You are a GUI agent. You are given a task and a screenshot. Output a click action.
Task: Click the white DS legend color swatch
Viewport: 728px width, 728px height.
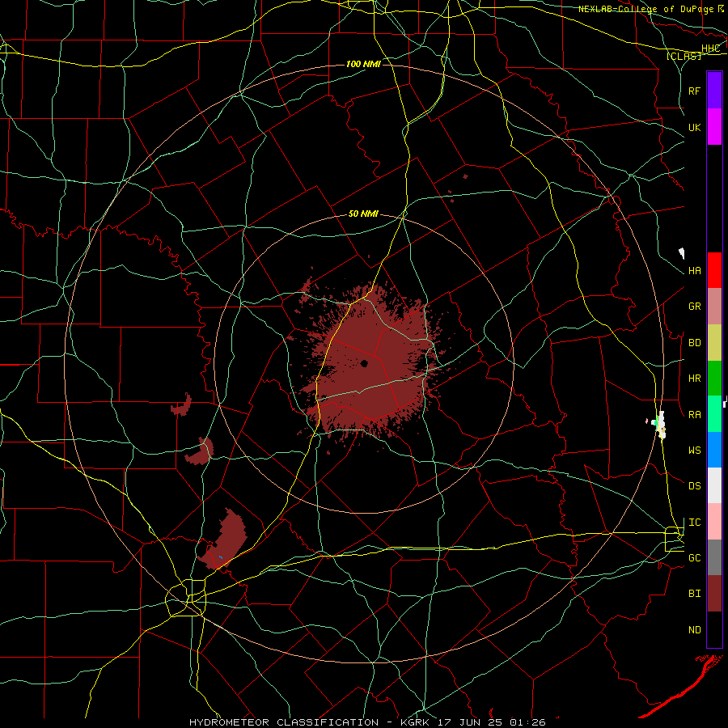(714, 485)
